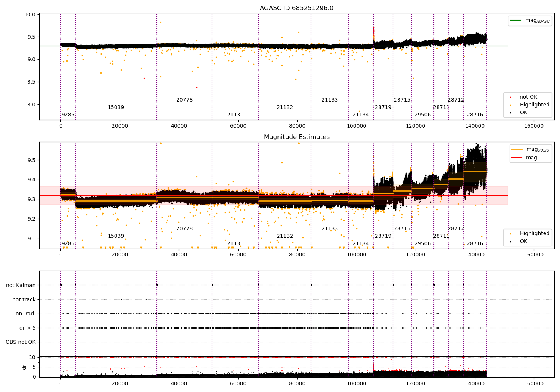
Task: Click the 10 tick on the dr axis
Action: pos(32,358)
